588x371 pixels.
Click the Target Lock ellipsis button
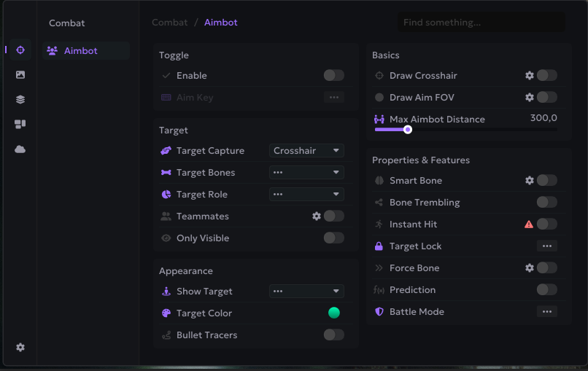click(546, 246)
